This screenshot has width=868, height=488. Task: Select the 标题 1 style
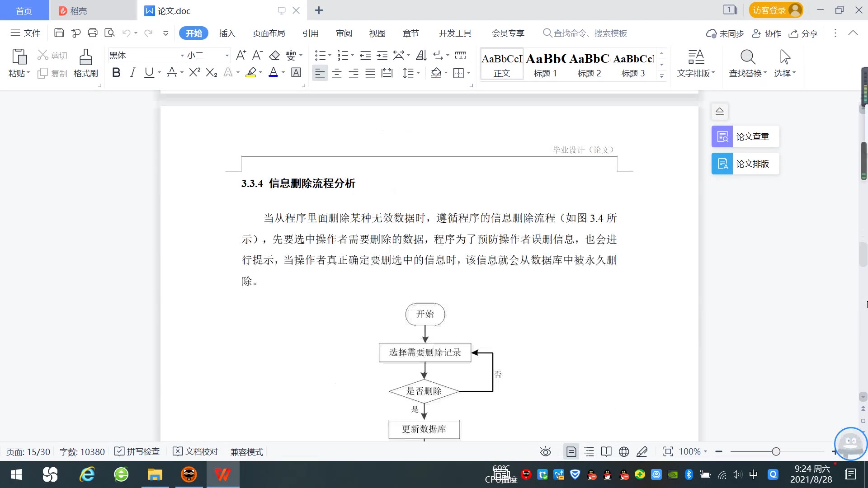[545, 65]
